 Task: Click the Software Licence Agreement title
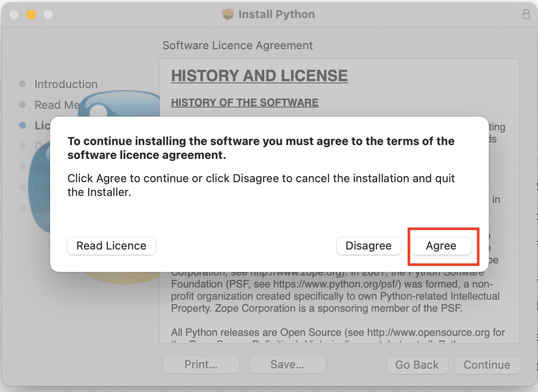(237, 45)
